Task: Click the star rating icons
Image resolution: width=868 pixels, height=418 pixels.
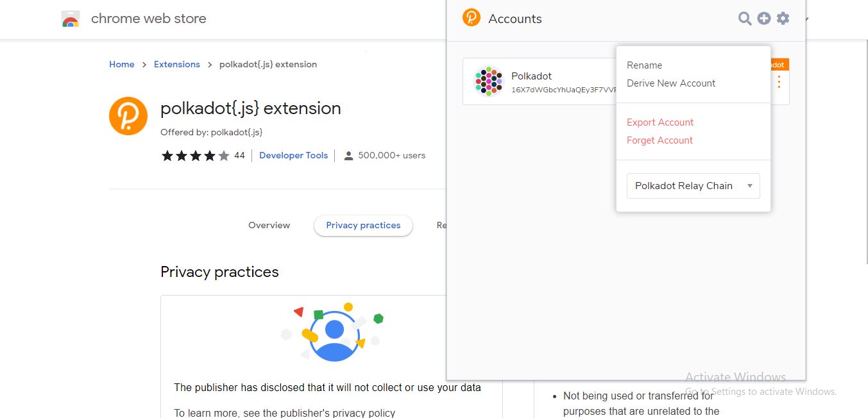Action: pos(195,156)
